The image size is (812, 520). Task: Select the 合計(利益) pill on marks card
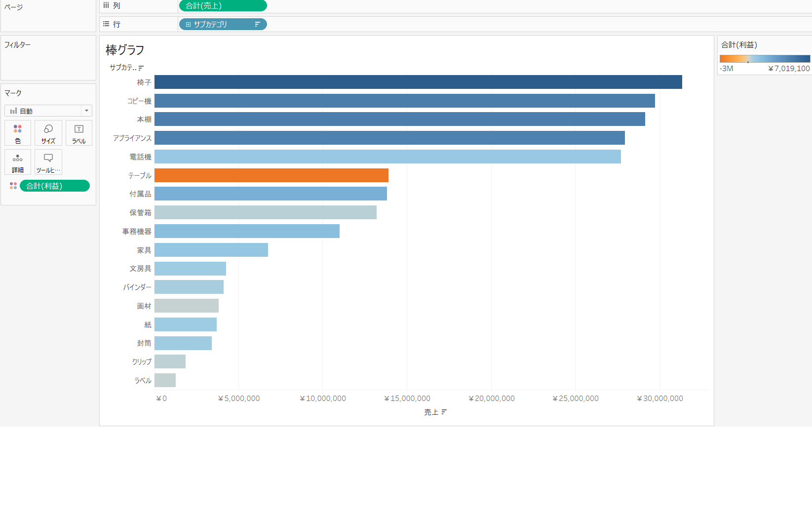click(x=55, y=186)
